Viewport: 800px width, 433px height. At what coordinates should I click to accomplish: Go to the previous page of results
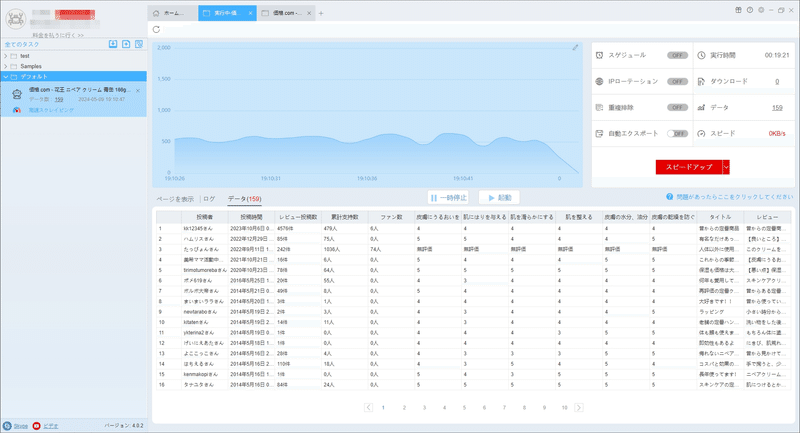pos(368,407)
